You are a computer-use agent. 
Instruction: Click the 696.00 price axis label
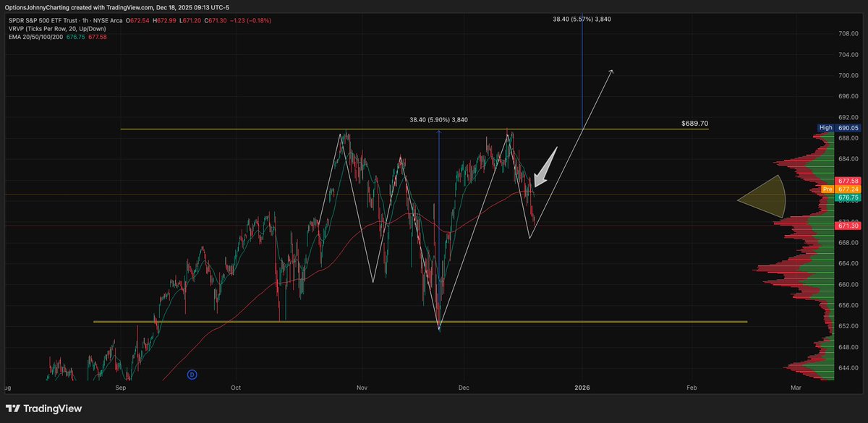tap(848, 96)
